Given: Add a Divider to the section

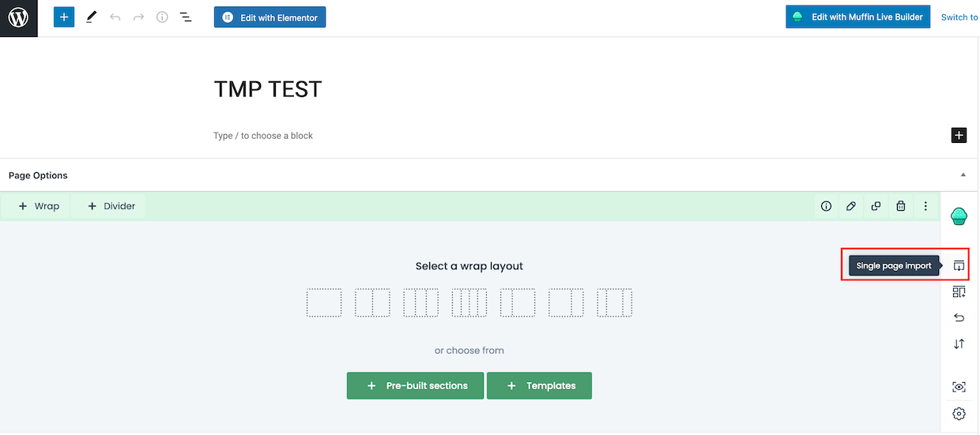Looking at the screenshot, I should coord(111,206).
